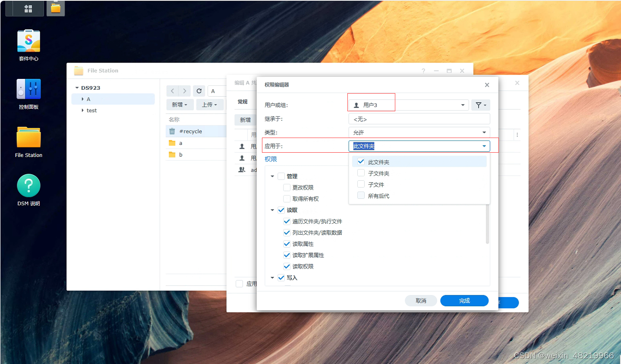Viewport: 621px width, 364px height.
Task: Open File Station help question mark
Action: pos(423,71)
